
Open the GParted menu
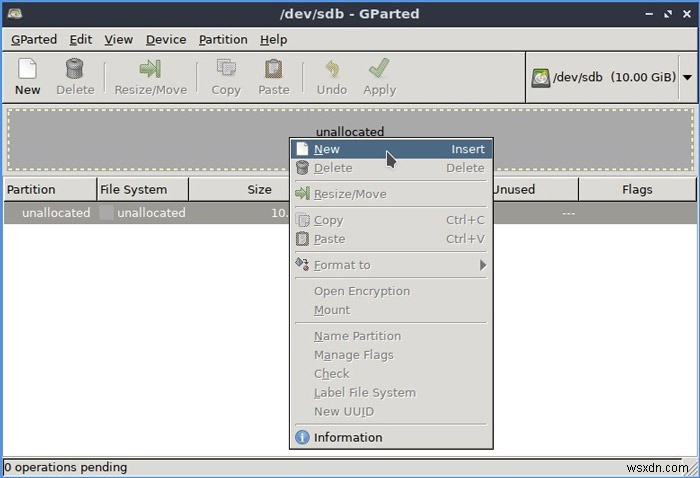pos(34,40)
